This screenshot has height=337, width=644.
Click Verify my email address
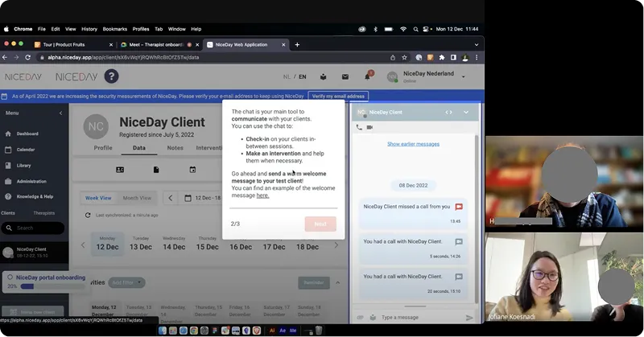338,96
